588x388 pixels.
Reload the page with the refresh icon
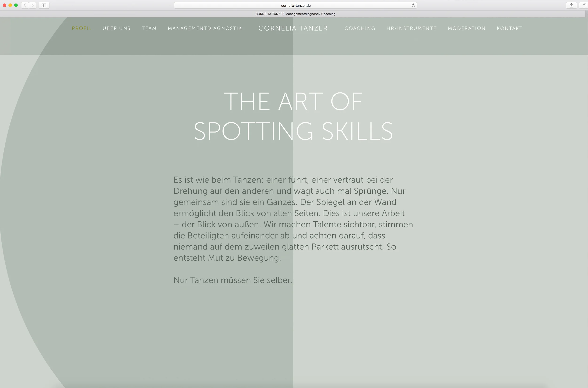[413, 5]
